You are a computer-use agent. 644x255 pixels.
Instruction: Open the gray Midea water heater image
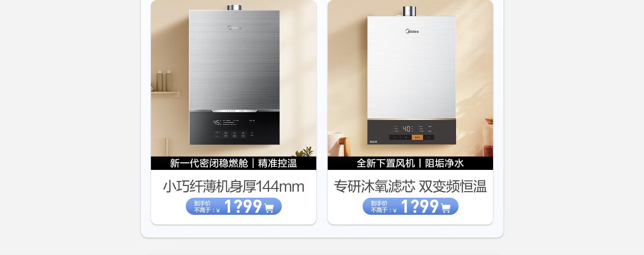[x=234, y=76]
